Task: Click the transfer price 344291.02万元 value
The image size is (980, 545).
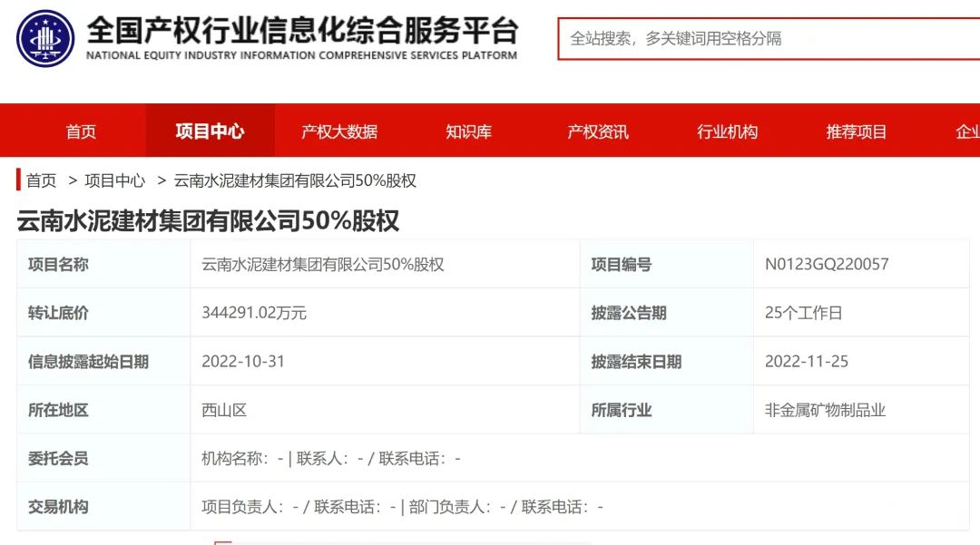Action: coord(254,313)
